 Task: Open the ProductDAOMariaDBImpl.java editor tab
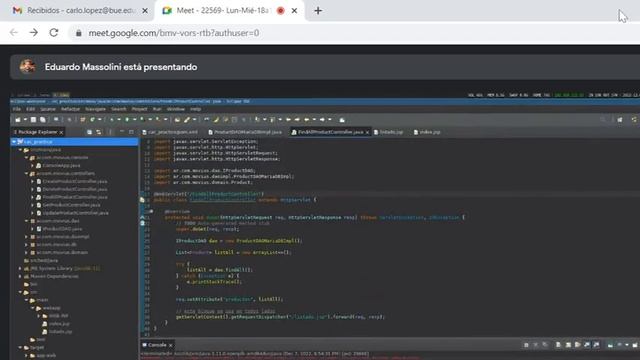click(245, 132)
